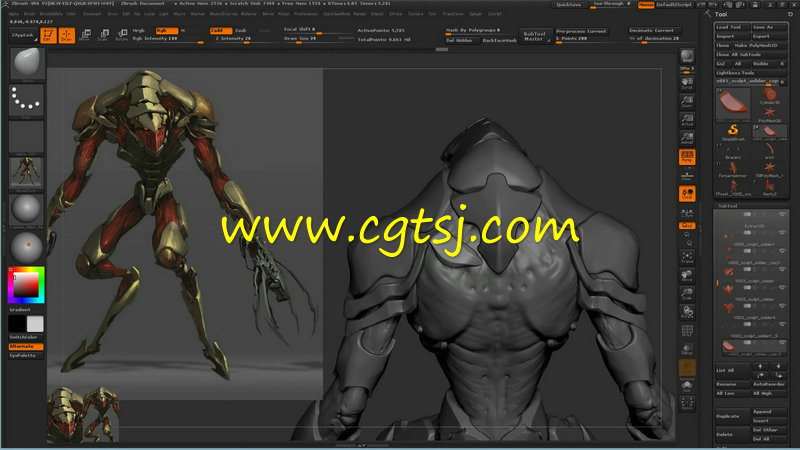This screenshot has width=800, height=450.
Task: Select the Nasty2 tool icon
Action: [x=769, y=188]
